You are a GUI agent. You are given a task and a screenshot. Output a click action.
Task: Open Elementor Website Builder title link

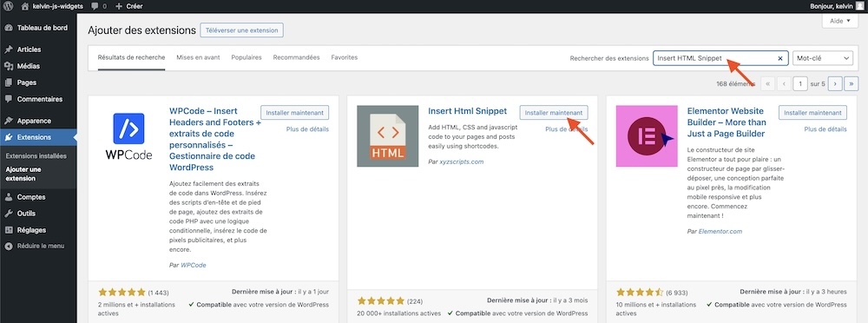coord(727,122)
